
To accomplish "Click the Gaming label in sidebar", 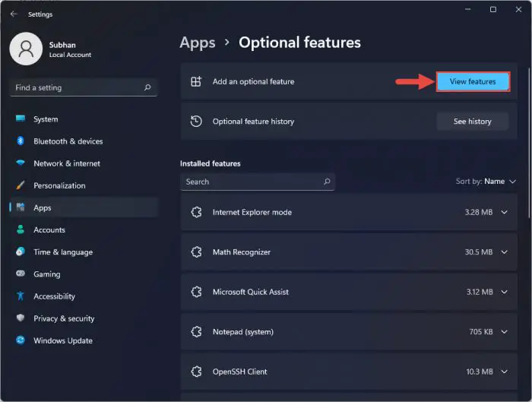I will coord(47,274).
